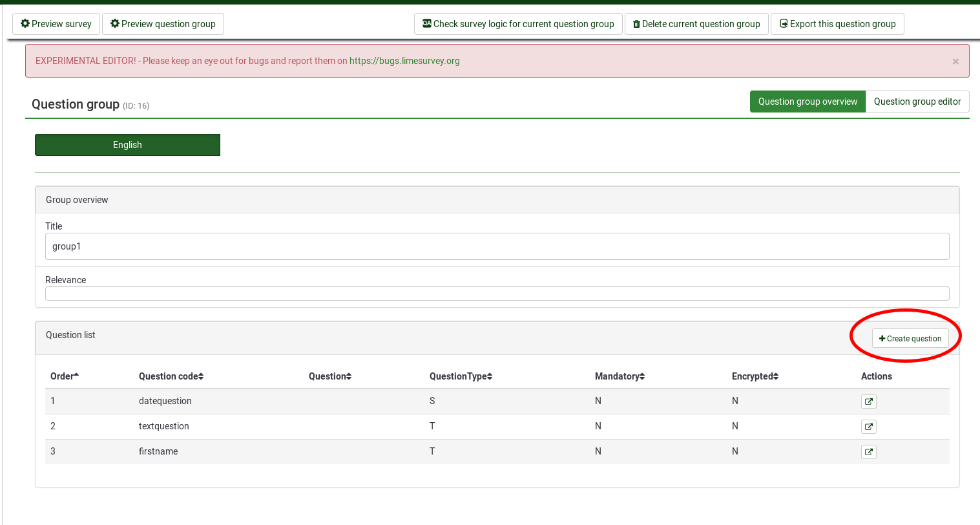Select Question group overview tab
The height and width of the screenshot is (525, 980).
coord(808,102)
